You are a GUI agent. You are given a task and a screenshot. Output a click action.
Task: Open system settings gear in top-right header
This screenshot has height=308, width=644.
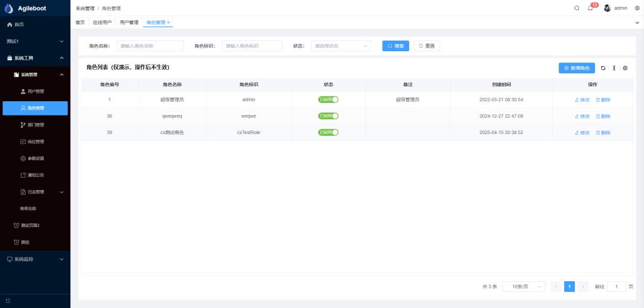tap(637, 8)
